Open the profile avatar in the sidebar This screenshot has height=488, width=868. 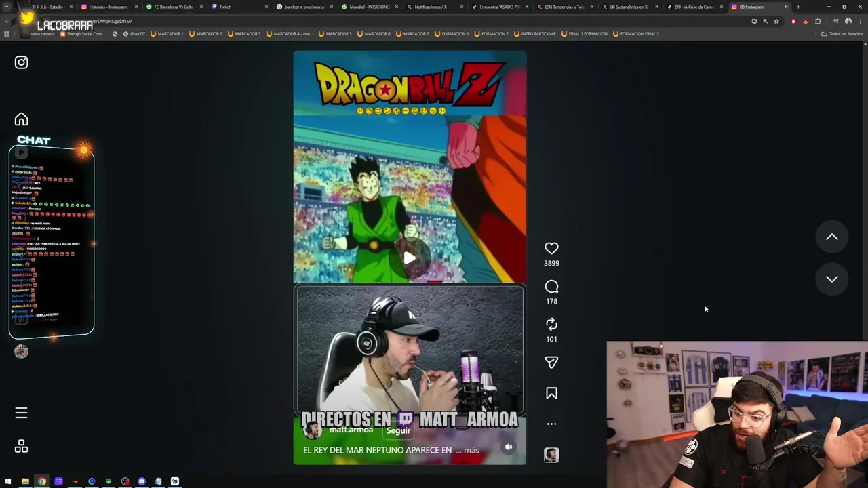point(21,351)
